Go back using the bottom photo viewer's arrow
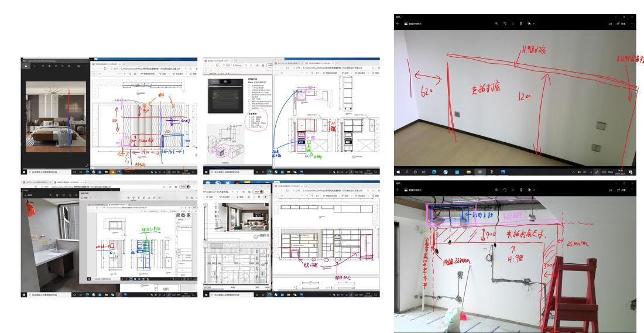644x333 pixels. (398, 190)
